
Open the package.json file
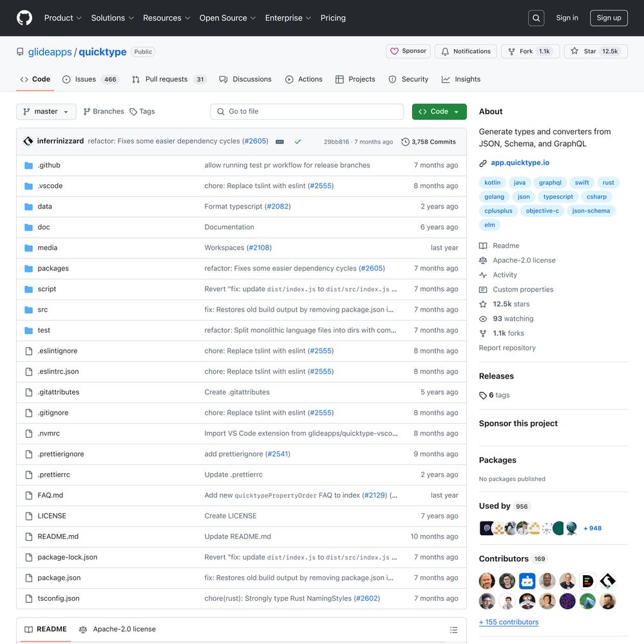click(59, 578)
